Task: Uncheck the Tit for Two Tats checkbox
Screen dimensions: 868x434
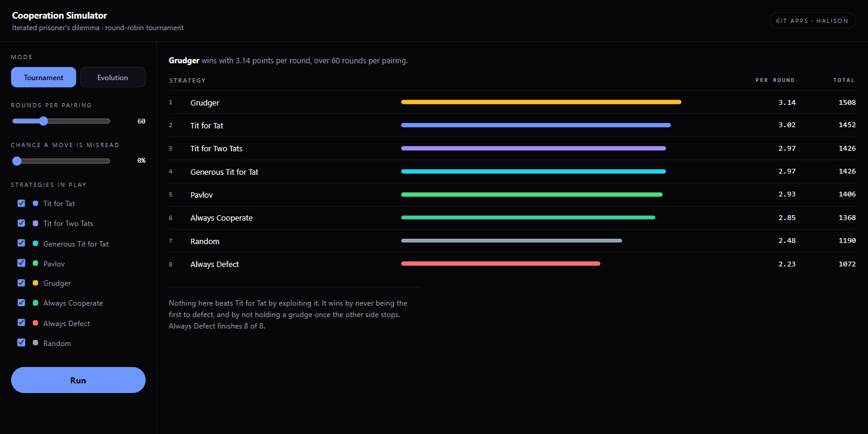Action: pos(22,223)
